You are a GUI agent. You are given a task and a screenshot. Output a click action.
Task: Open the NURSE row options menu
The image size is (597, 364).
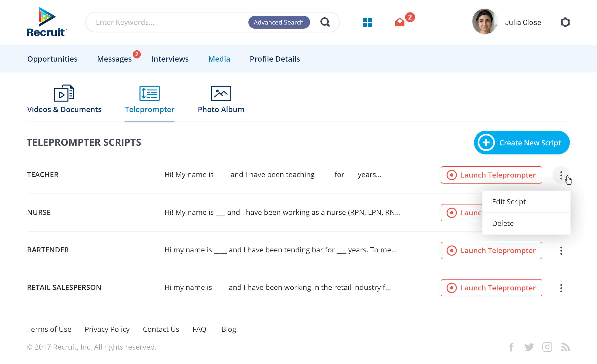coord(561,213)
